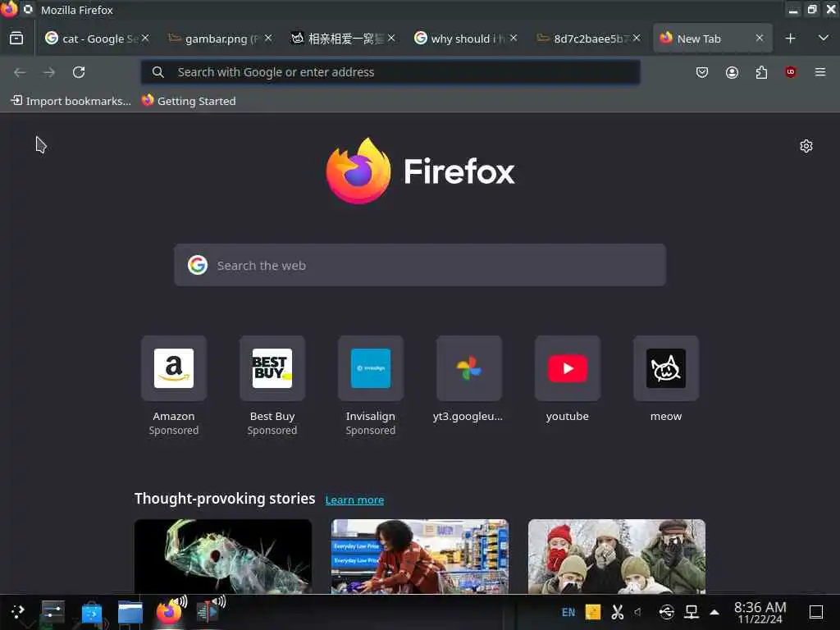Open the uBlock Origin extension icon

pos(791,72)
